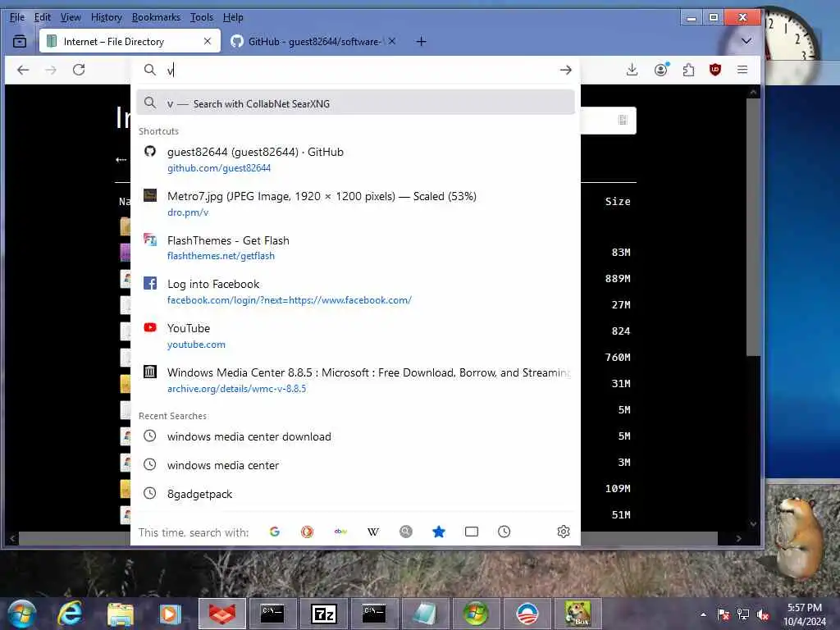
Task: Expand the list all tabs chevron
Action: [x=746, y=41]
